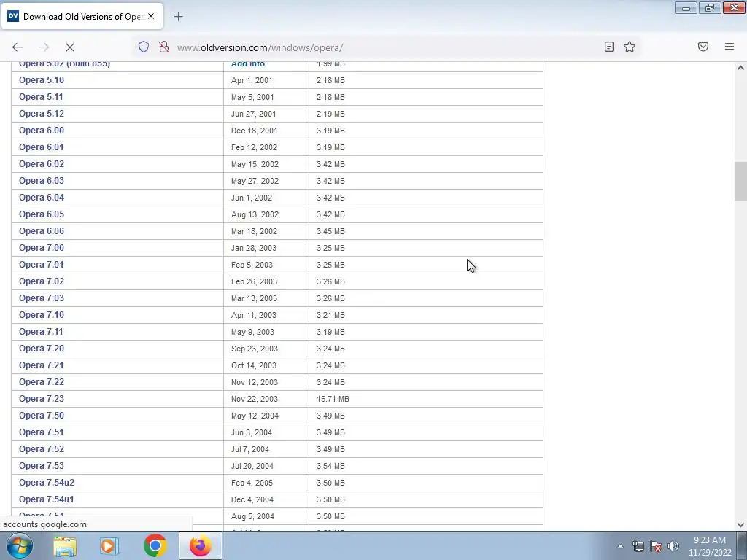Click the insecure connection padlock icon

click(x=164, y=47)
